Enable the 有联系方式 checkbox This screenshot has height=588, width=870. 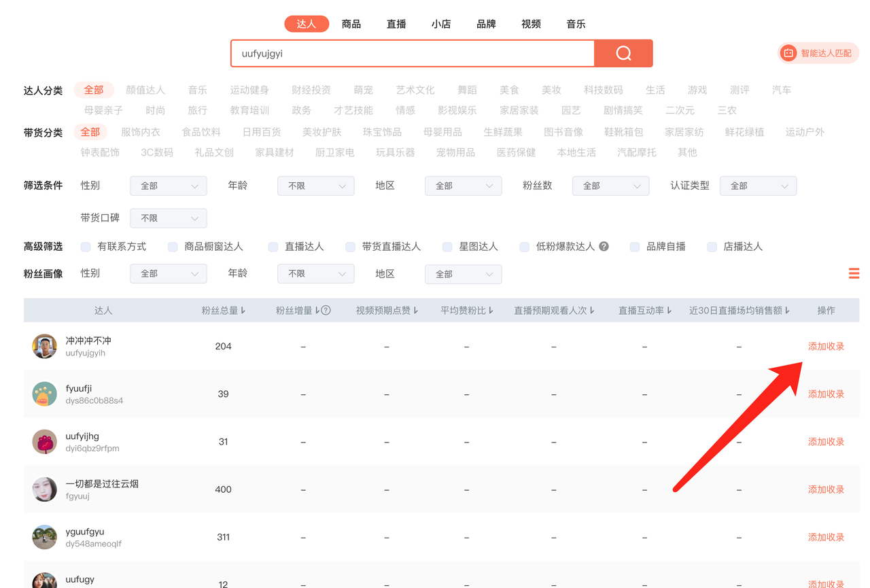point(86,247)
